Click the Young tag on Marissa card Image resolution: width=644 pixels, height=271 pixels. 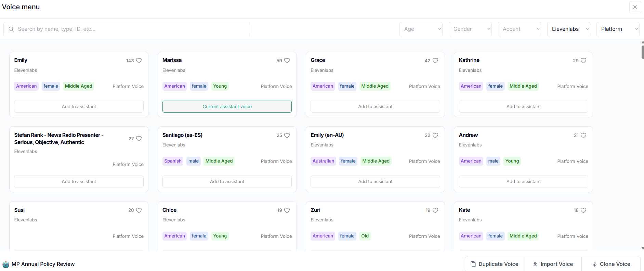click(220, 86)
